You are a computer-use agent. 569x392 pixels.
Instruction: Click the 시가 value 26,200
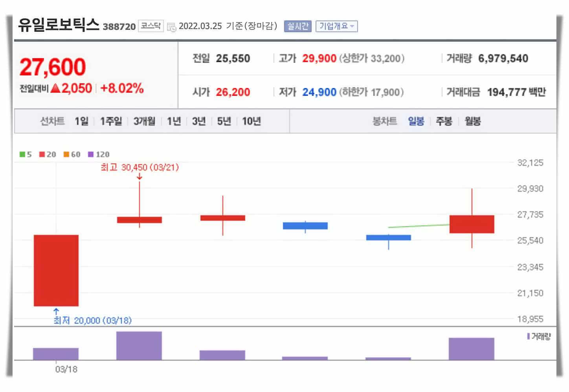tap(233, 92)
